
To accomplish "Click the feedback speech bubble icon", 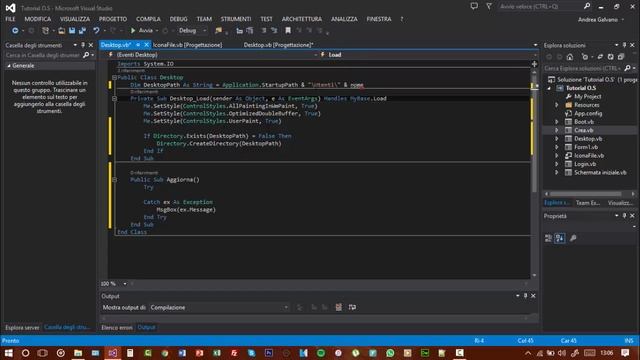I will pos(474,6).
